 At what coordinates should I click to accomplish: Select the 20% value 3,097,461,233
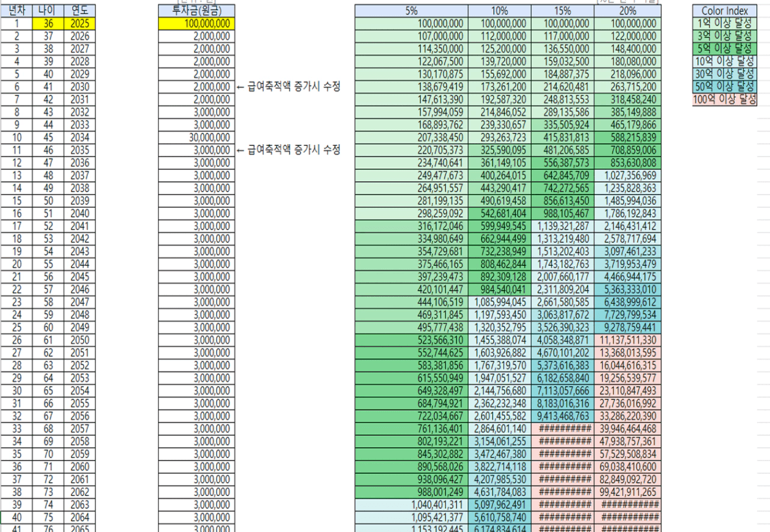pos(627,251)
